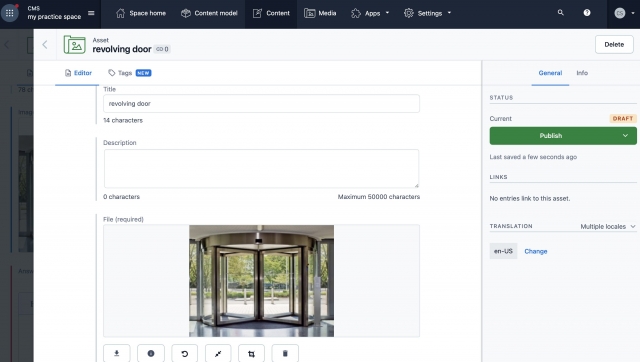This screenshot has height=362, width=640.
Task: Expand the Publish button dropdown arrow
Action: 625,135
